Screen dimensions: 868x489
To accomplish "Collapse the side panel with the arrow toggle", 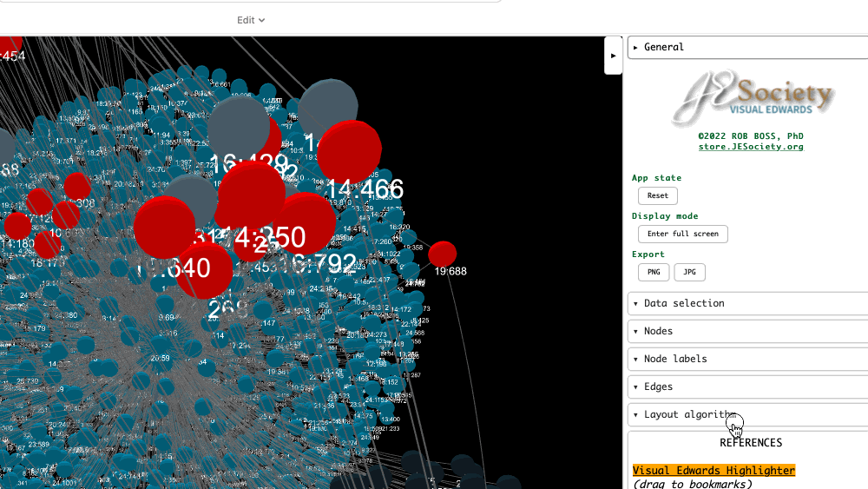I will tap(613, 56).
